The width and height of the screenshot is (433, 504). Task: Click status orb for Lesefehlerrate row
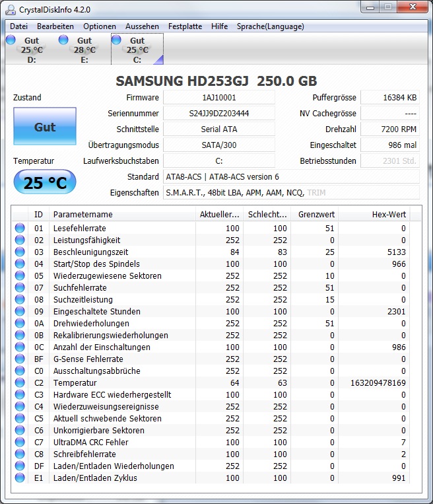[x=20, y=228]
